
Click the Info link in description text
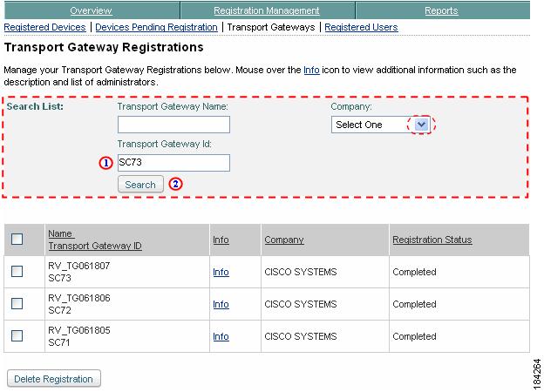pos(310,70)
